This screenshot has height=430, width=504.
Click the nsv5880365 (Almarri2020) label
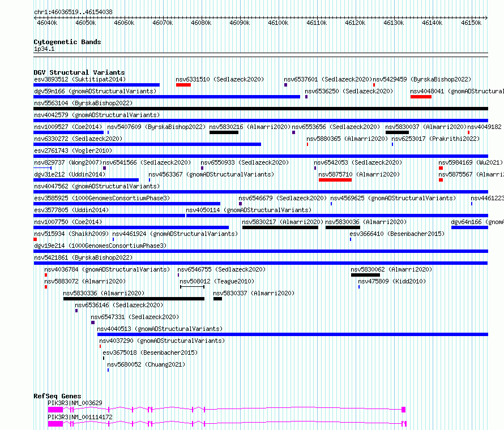pos(347,139)
